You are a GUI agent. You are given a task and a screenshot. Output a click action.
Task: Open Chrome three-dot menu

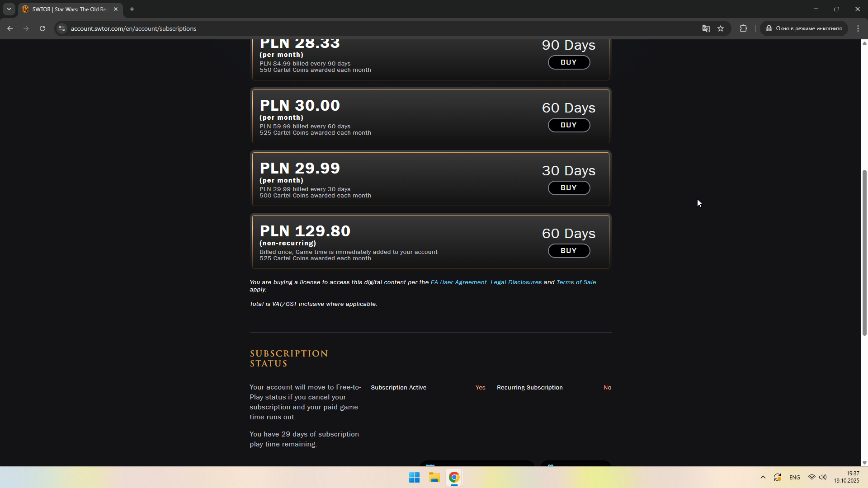point(858,28)
